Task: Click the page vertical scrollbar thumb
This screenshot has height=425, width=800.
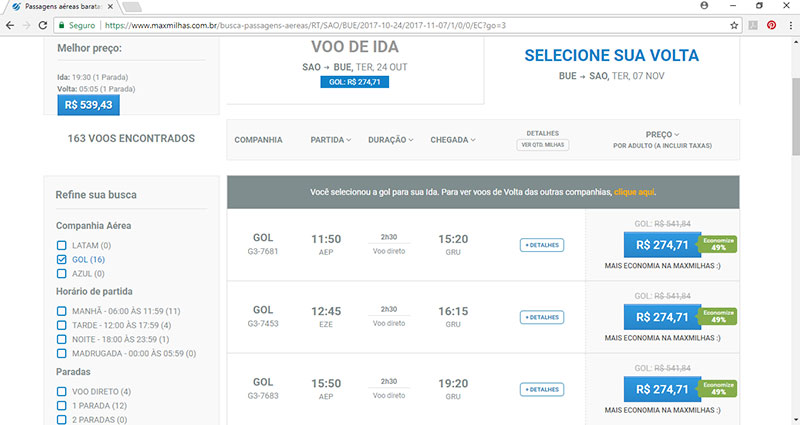Action: point(795,116)
